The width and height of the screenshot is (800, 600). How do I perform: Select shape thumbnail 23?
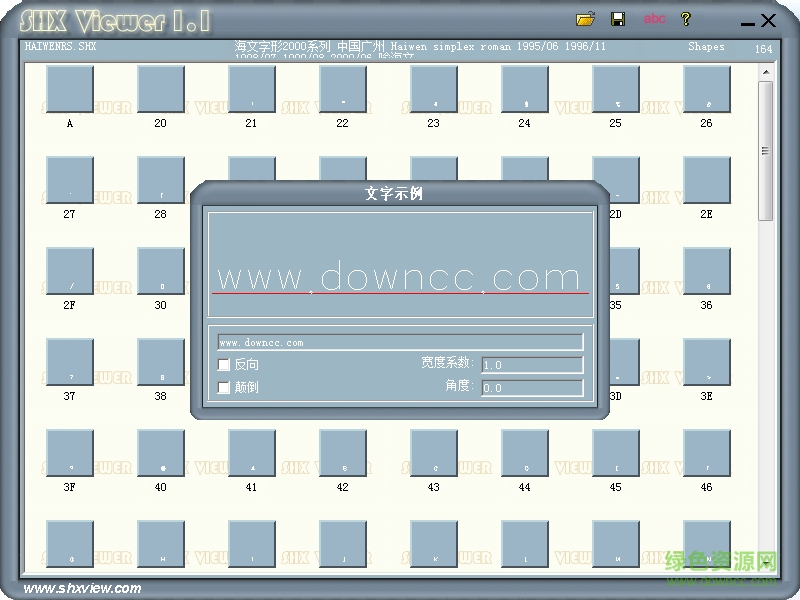(x=434, y=89)
